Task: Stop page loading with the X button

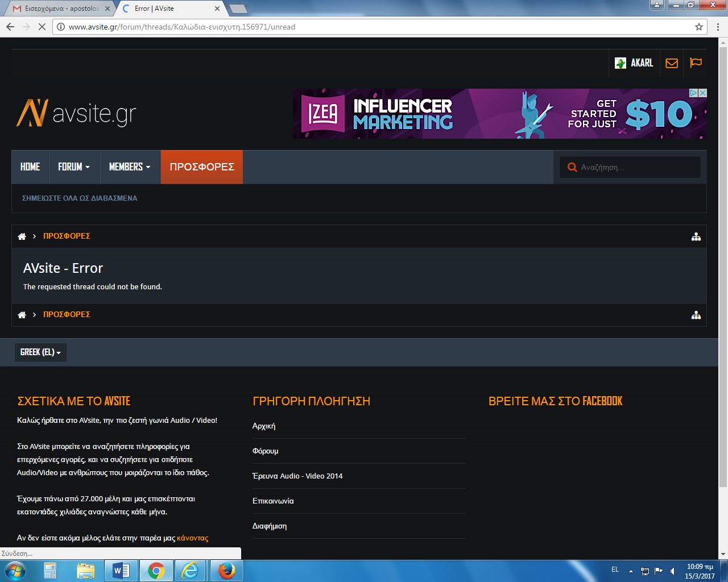Action: coord(42,27)
